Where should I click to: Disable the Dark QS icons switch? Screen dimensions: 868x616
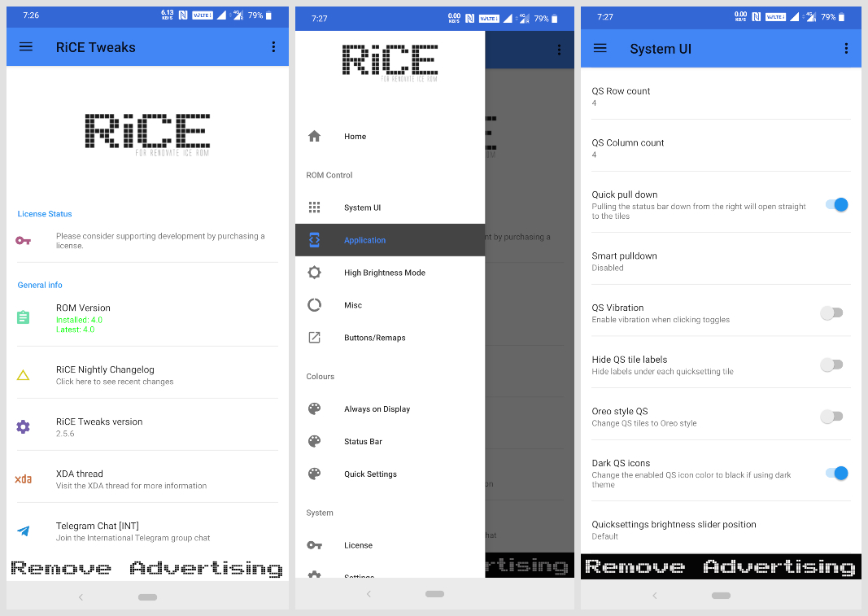click(x=837, y=473)
